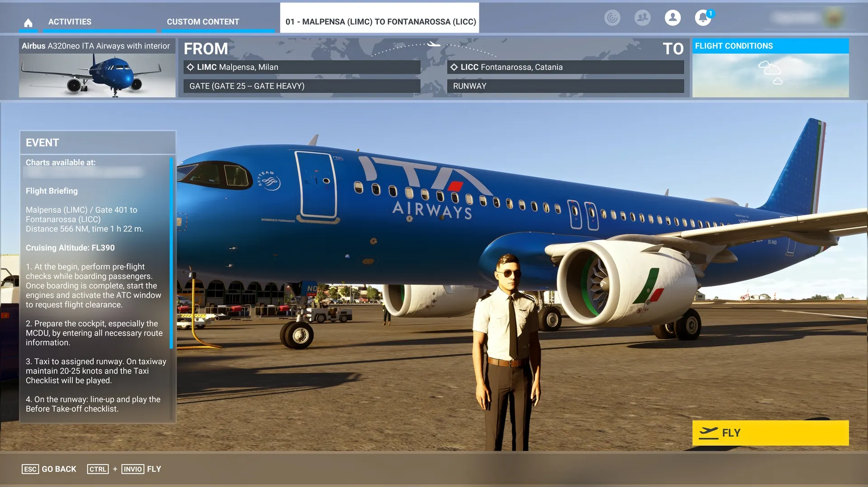868x487 pixels.
Task: Open the multiplayer friends group icon
Action: 642,18
